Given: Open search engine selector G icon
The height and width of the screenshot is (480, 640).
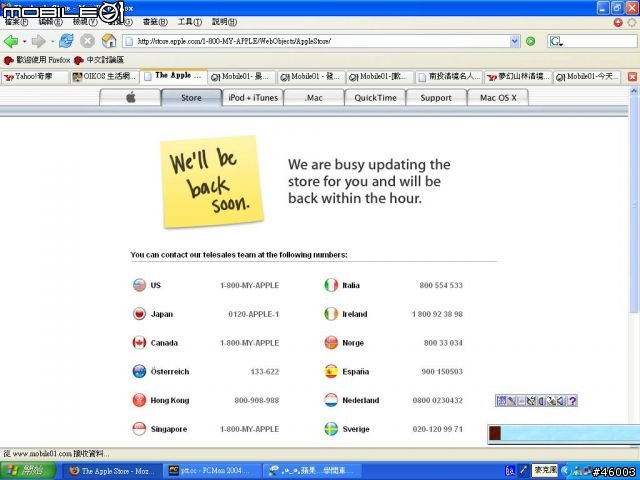Looking at the screenshot, I should pyautogui.click(x=556, y=41).
